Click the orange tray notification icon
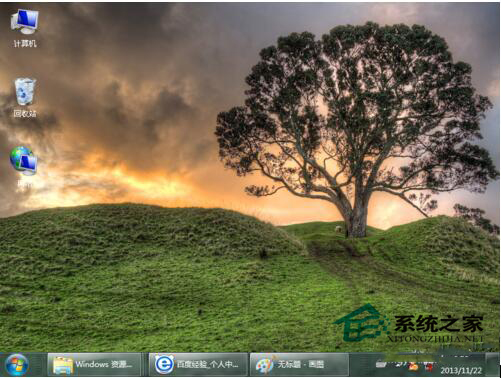This screenshot has width=501, height=378. click(413, 367)
